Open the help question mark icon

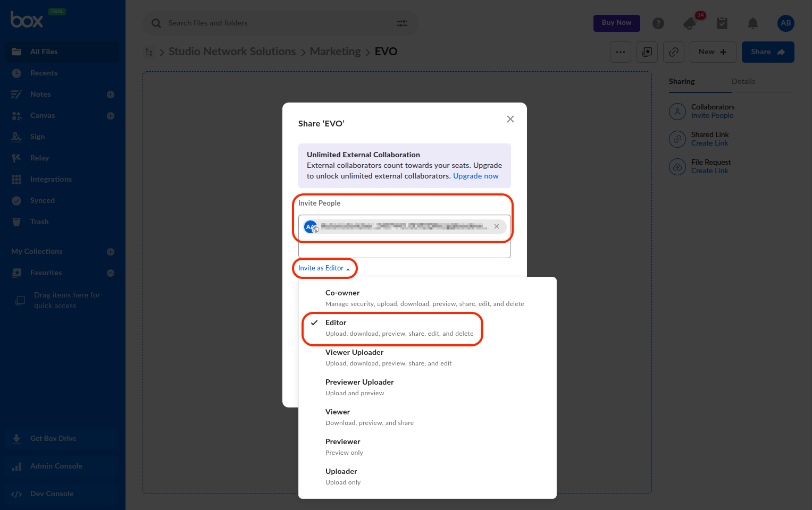pyautogui.click(x=658, y=23)
